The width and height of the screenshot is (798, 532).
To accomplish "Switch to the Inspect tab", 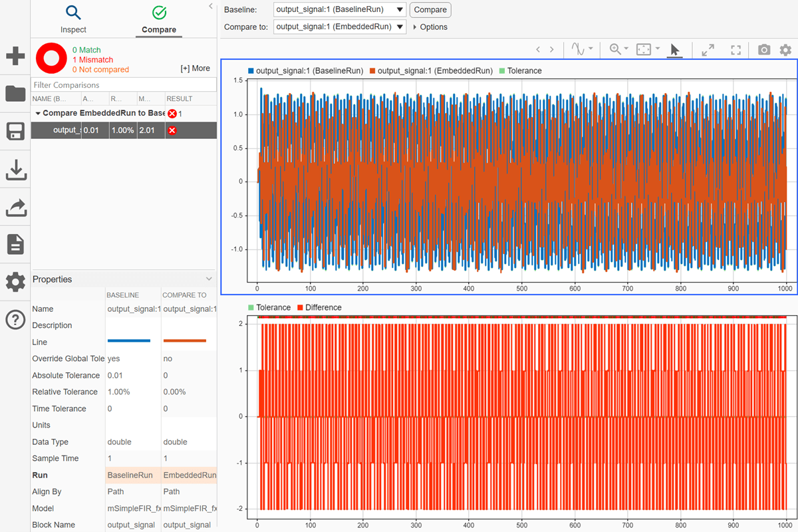I will click(x=73, y=19).
